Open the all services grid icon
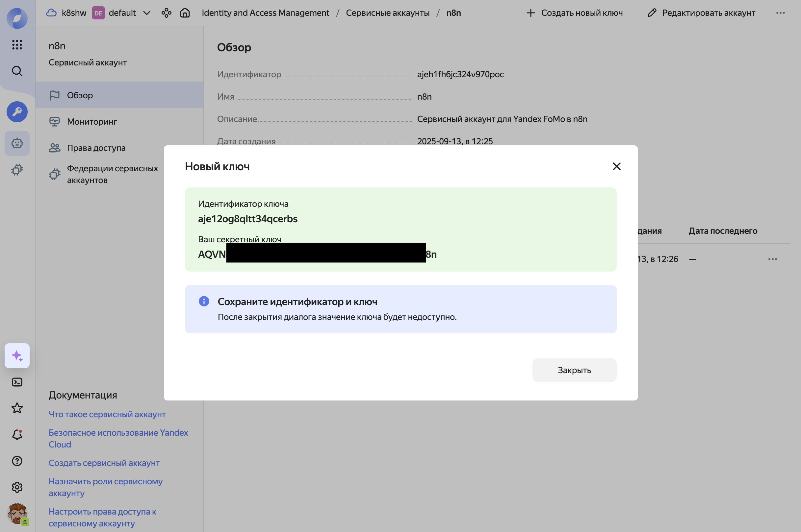Viewport: 801px width, 532px height. [17, 44]
